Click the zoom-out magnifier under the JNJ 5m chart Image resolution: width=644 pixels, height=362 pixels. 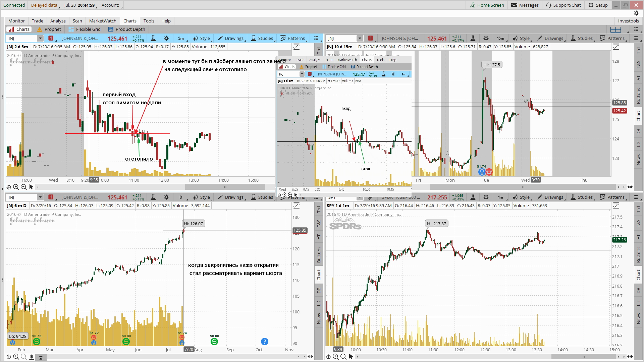(23, 187)
